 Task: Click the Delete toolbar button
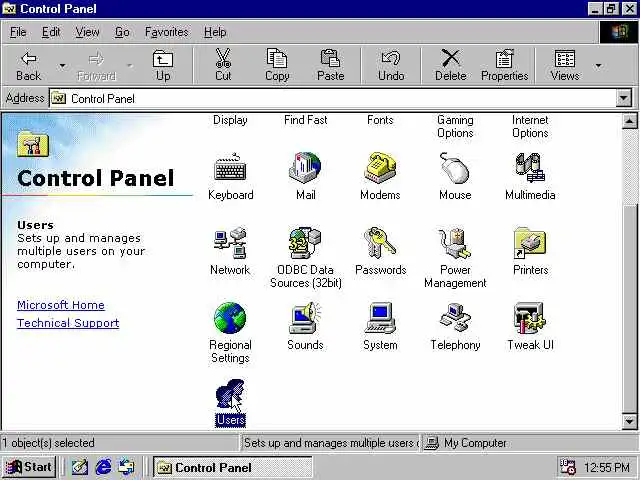[x=451, y=66]
